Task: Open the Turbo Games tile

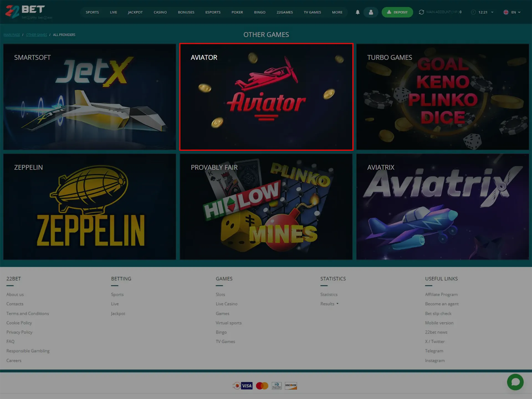Action: [x=443, y=97]
